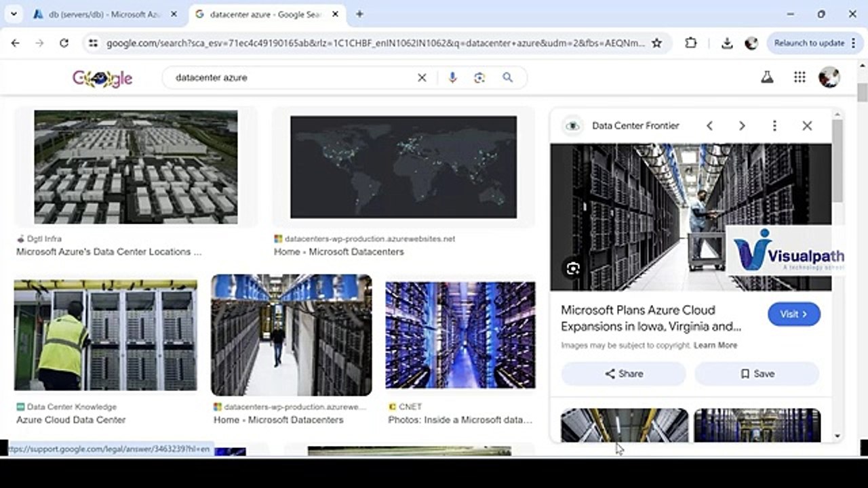The image size is (868, 488).
Task: Open Microsoft Plans Azure Cloud Expansions title
Action: pyautogui.click(x=651, y=318)
